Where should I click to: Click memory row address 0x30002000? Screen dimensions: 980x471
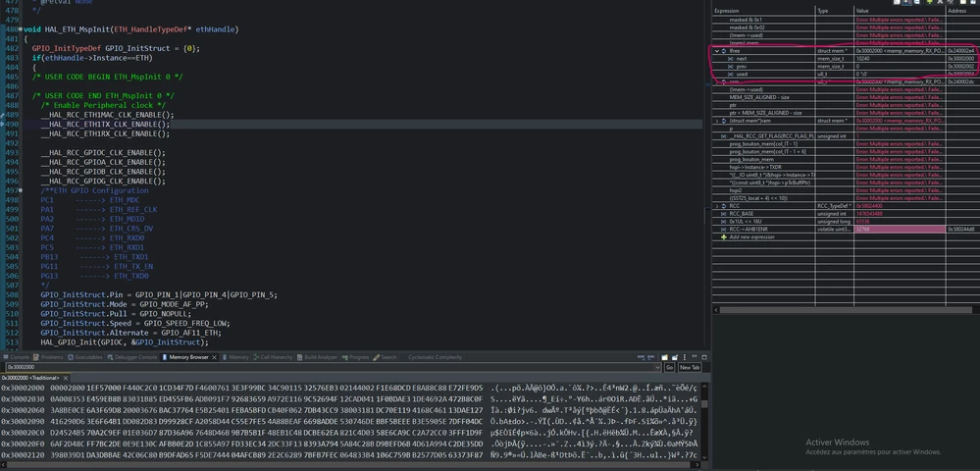tap(23, 388)
